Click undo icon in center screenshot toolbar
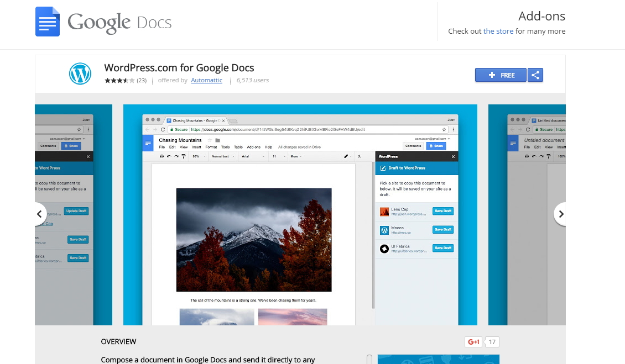Viewport: 625px width, 364px height. pos(169,156)
